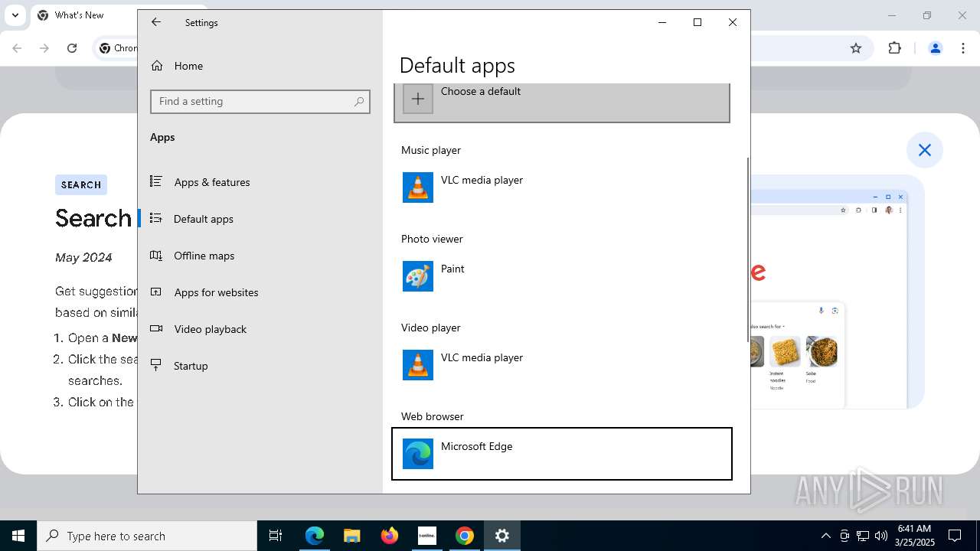Click the SEARCH tag in Chrome page
This screenshot has width=980, height=551.
[81, 184]
